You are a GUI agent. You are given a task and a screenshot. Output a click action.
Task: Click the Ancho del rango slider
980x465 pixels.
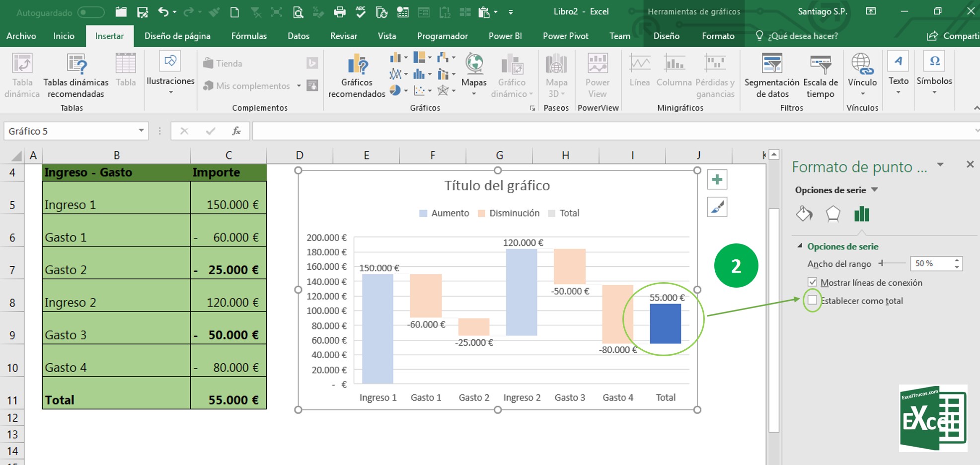pos(892,263)
